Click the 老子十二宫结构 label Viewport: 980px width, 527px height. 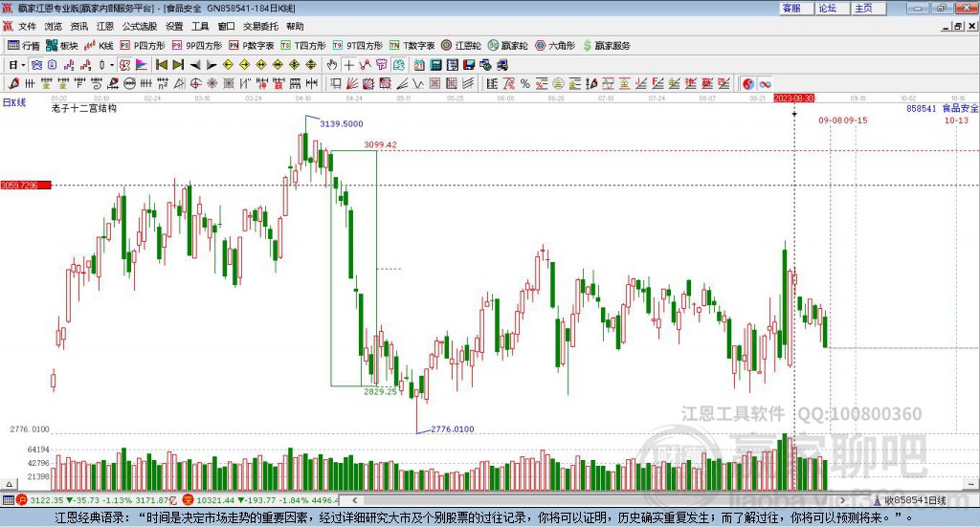click(84, 108)
